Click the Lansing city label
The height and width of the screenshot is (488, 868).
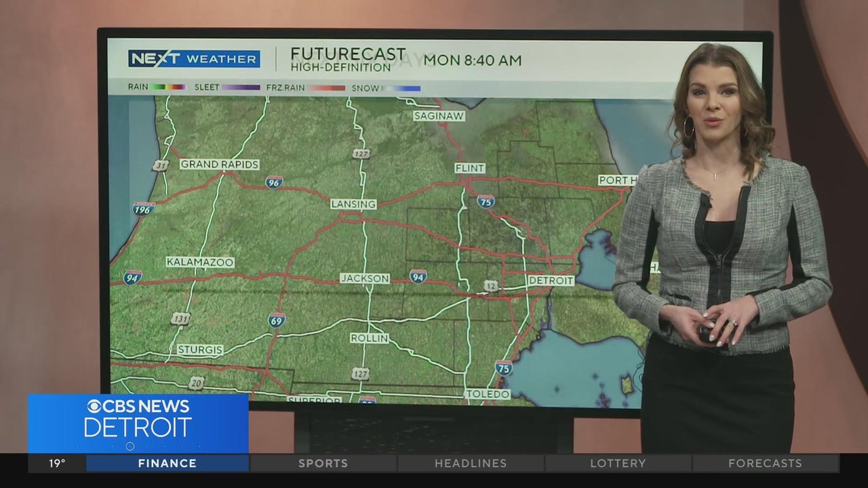tap(353, 204)
